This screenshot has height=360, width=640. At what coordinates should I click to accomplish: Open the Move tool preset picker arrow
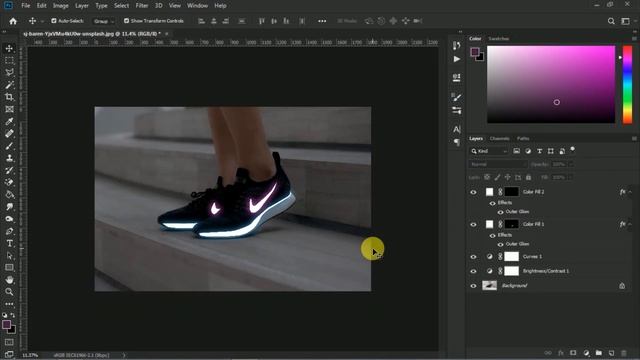[42, 21]
